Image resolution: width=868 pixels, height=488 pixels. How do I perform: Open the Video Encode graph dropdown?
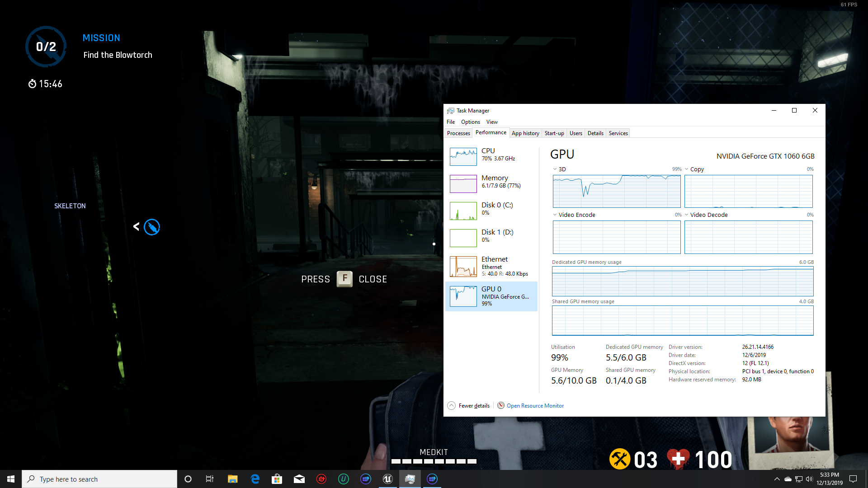click(555, 215)
